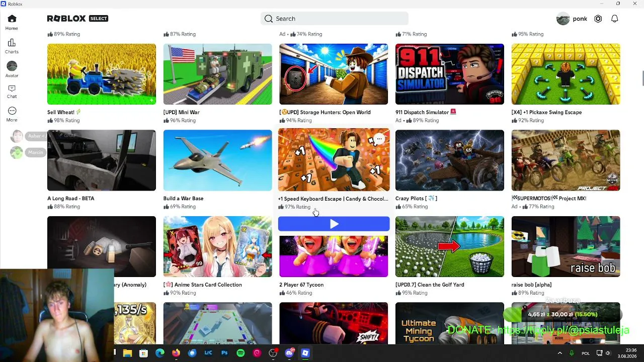Open the Storage Hunters: Open World thumbnail
The image size is (644, 362).
click(x=334, y=74)
